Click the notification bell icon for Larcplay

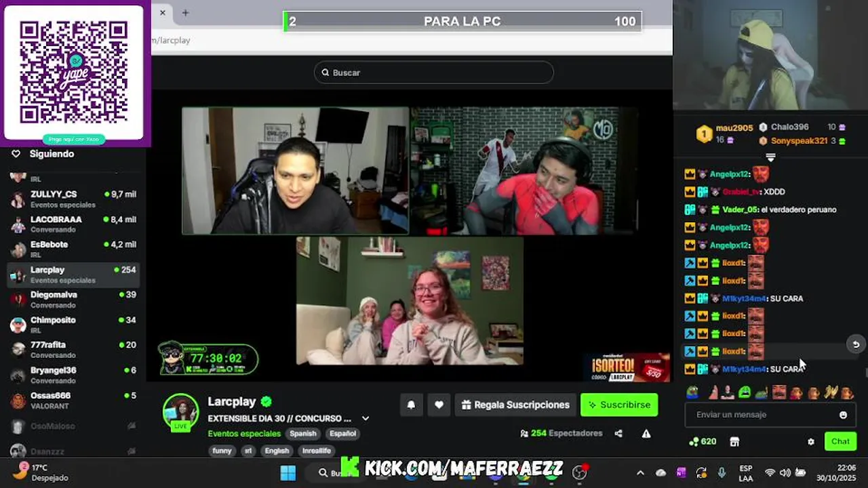coord(411,405)
